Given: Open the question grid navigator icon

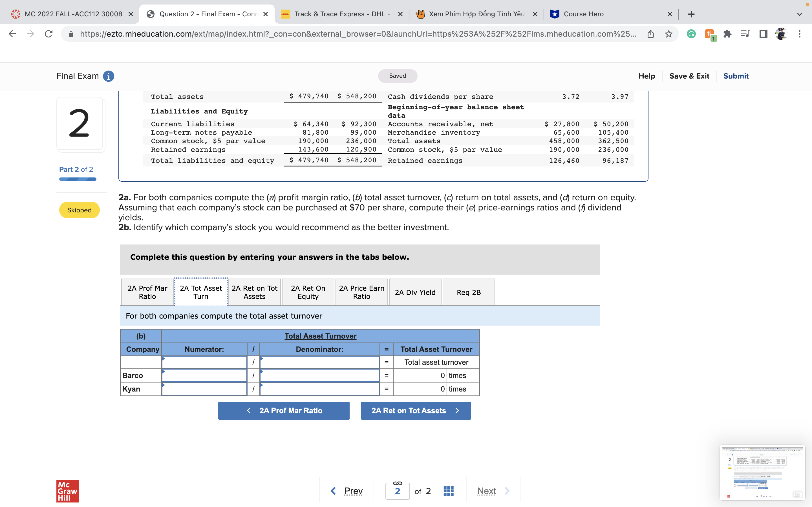Looking at the screenshot, I should point(448,491).
